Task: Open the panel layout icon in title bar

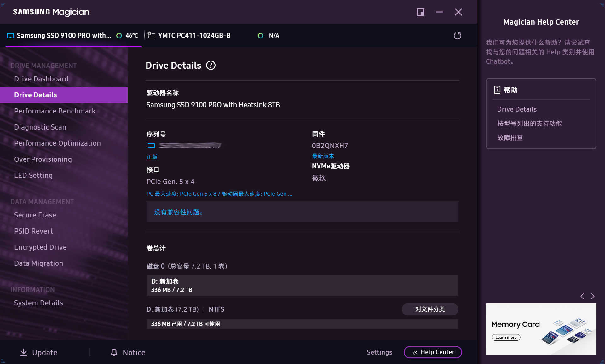Action: point(420,12)
